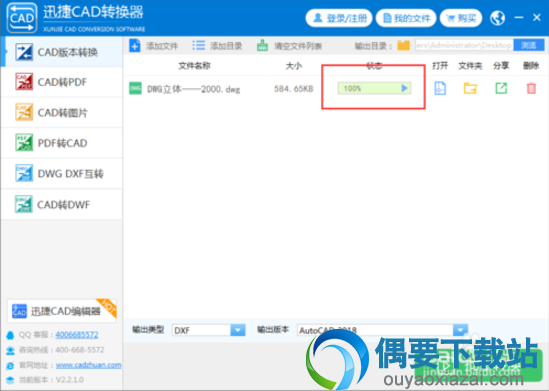Expand the 输出版本 dropdown arrow
The image size is (549, 391).
[460, 330]
